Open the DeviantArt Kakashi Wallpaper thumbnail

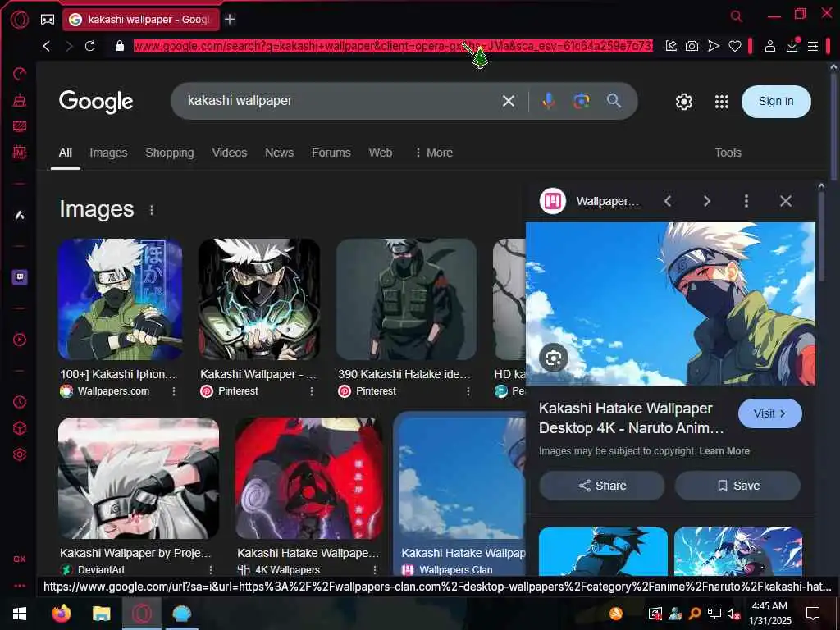[x=139, y=478]
